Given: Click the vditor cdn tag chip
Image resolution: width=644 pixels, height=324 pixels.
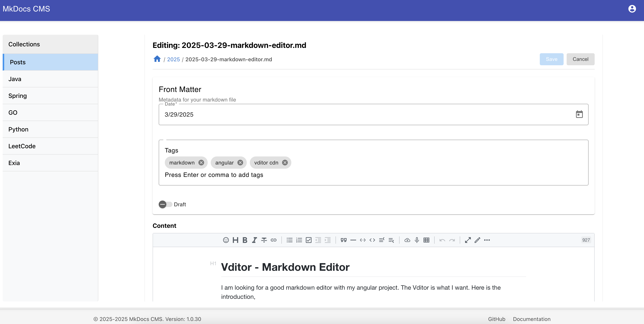Looking at the screenshot, I should coord(270,163).
